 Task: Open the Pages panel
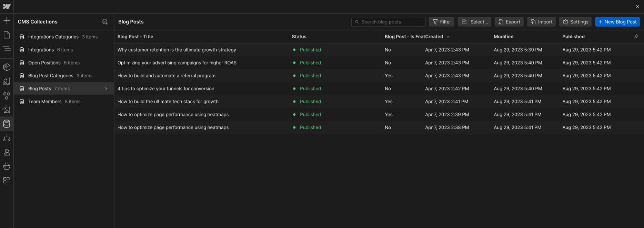click(x=7, y=35)
